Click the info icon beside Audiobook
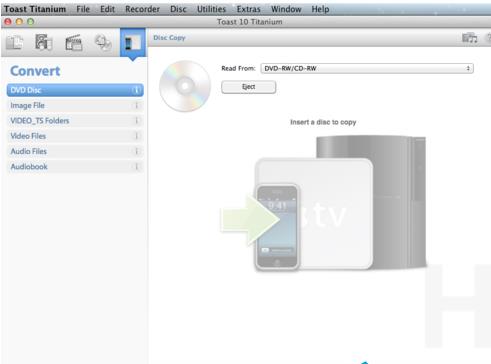 (x=136, y=166)
